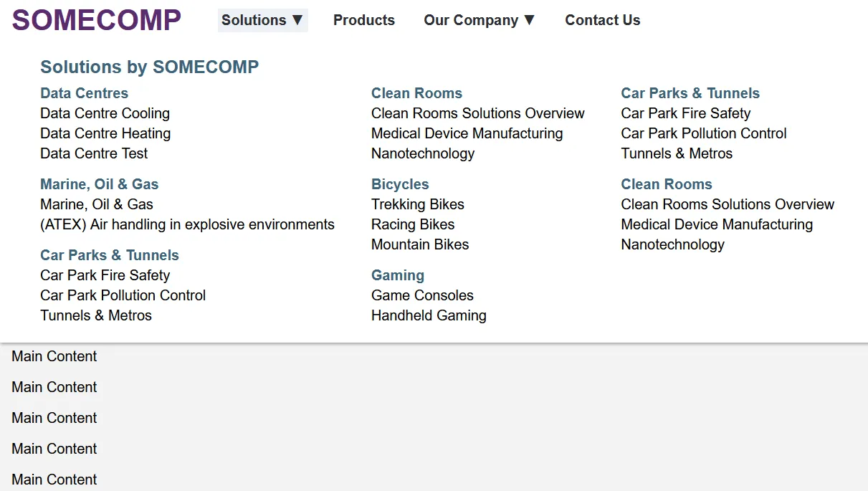Open the Data Centres category heading
868x491 pixels.
(84, 93)
